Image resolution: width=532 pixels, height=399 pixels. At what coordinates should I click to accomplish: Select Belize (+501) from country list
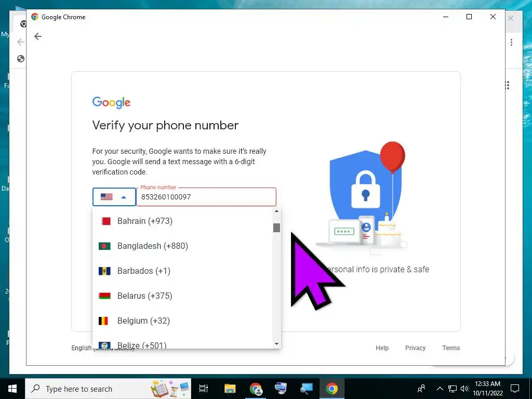(182, 343)
